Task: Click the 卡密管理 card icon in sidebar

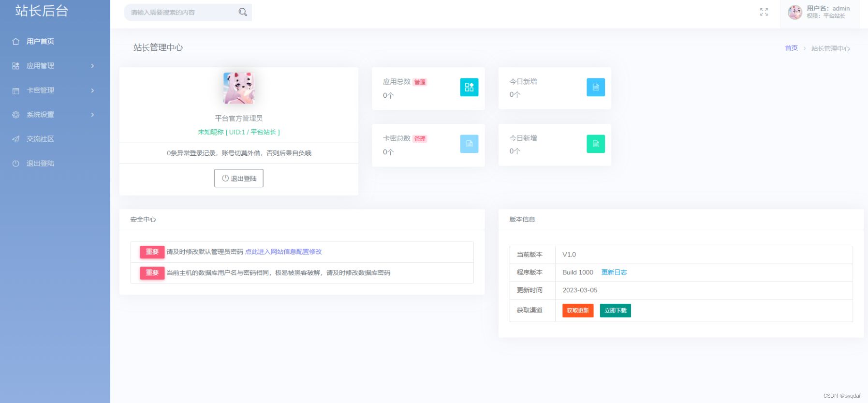Action: click(x=15, y=90)
